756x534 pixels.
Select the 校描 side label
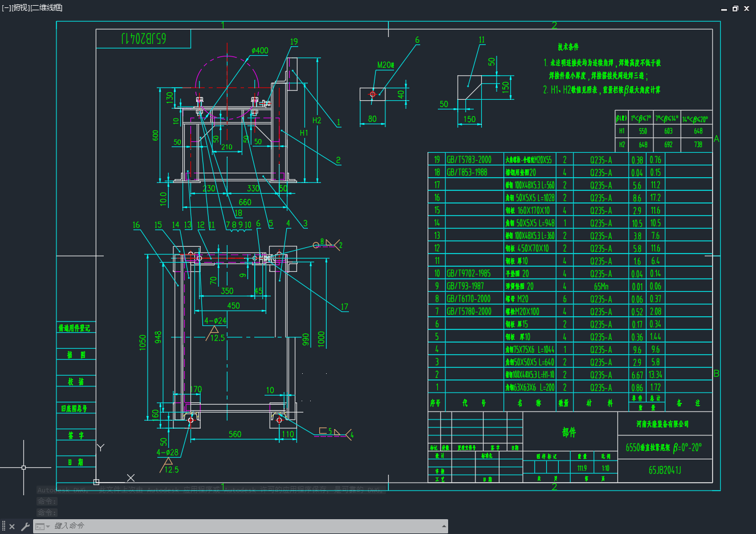[x=76, y=382]
